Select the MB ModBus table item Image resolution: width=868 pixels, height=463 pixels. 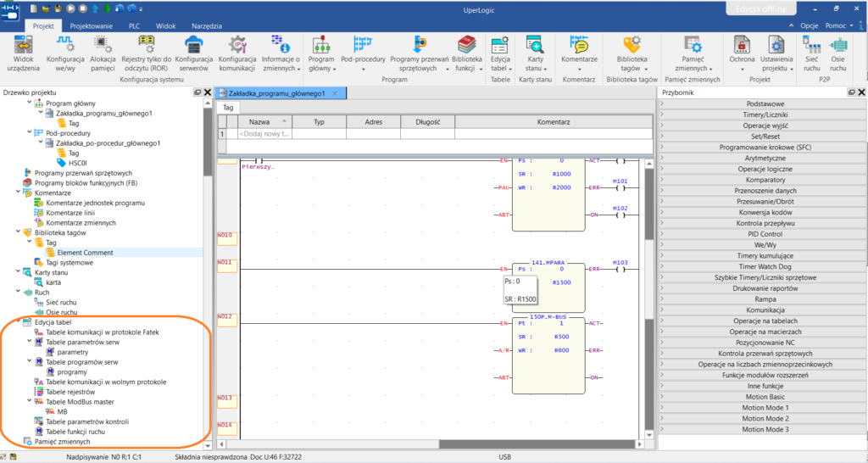pyautogui.click(x=62, y=411)
